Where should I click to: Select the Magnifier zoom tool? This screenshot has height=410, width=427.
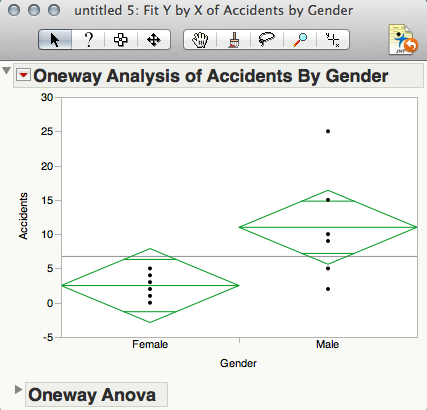coord(300,40)
